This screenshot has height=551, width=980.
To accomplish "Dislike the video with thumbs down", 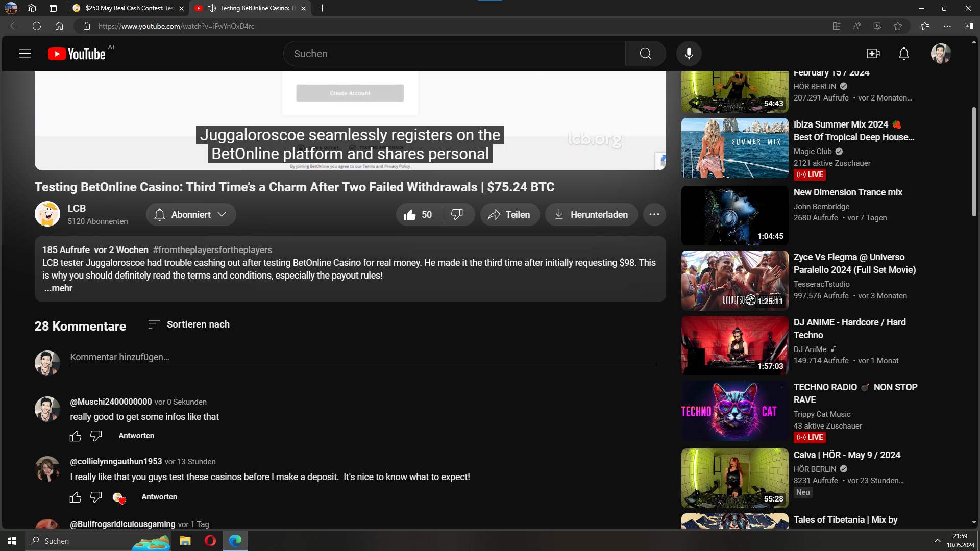I will pos(458,215).
